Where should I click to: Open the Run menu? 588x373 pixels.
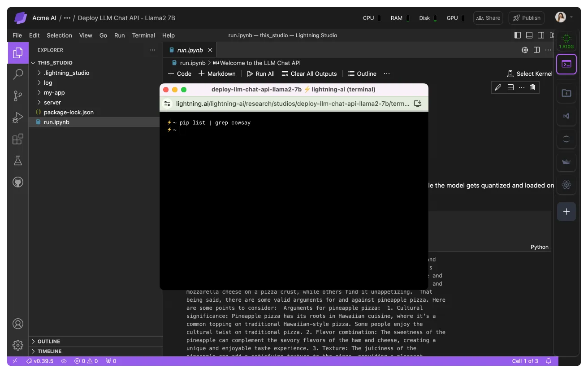pyautogui.click(x=120, y=35)
